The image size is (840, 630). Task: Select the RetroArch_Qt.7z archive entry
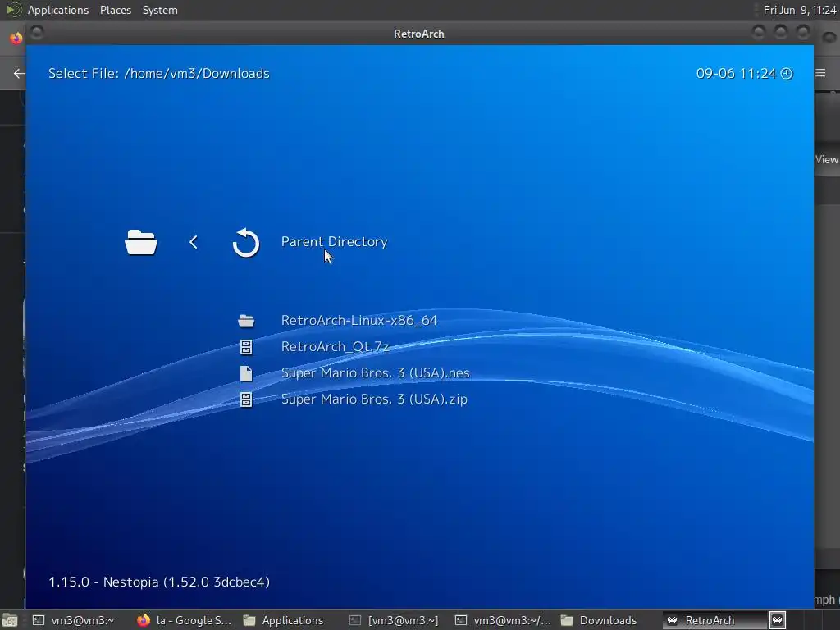click(x=335, y=347)
